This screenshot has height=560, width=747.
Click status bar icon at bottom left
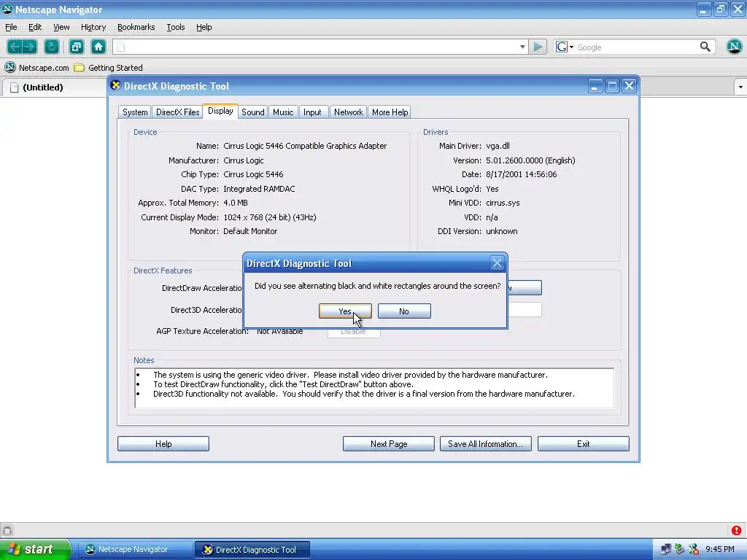point(7,530)
